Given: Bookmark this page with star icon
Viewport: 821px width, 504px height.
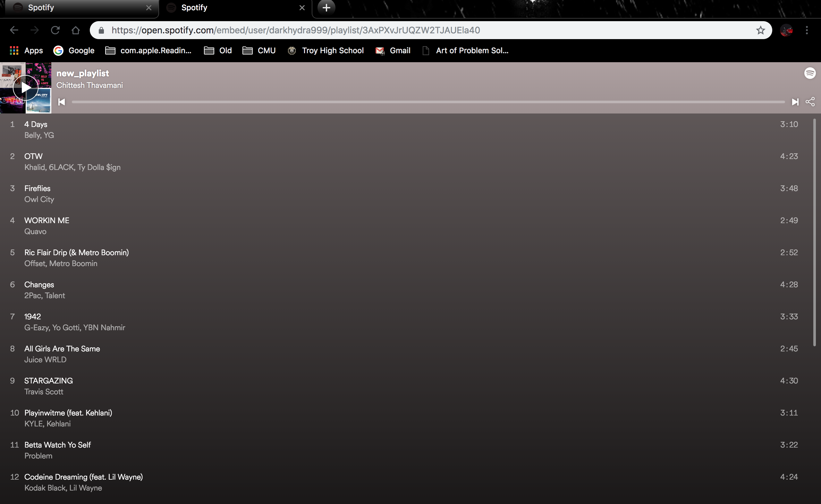Looking at the screenshot, I should tap(760, 30).
